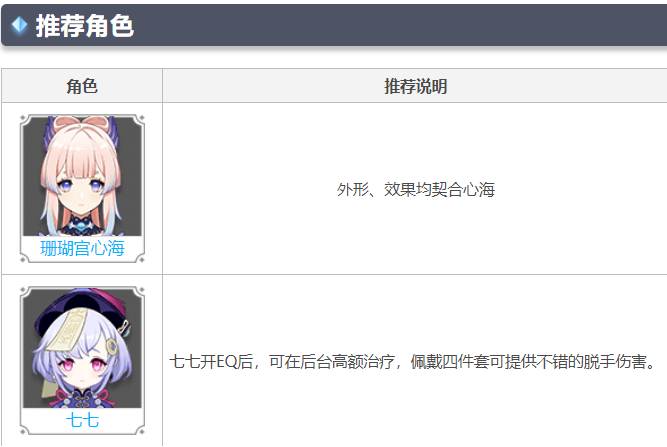Viewport: 667px width, 447px height.
Task: Click Kokomi's blue neck ornament in portrait
Action: (80, 225)
